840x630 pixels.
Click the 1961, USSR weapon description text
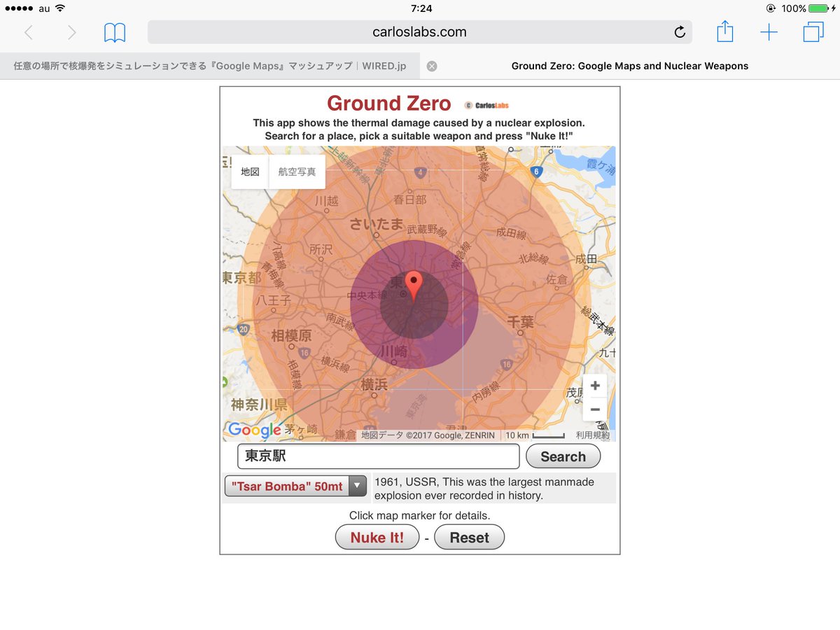[484, 489]
